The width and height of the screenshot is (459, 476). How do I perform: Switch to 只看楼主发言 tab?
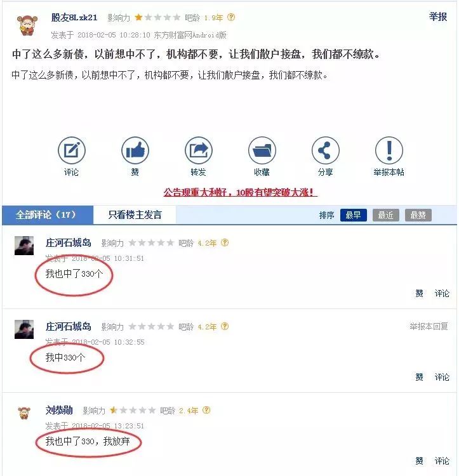(x=135, y=215)
